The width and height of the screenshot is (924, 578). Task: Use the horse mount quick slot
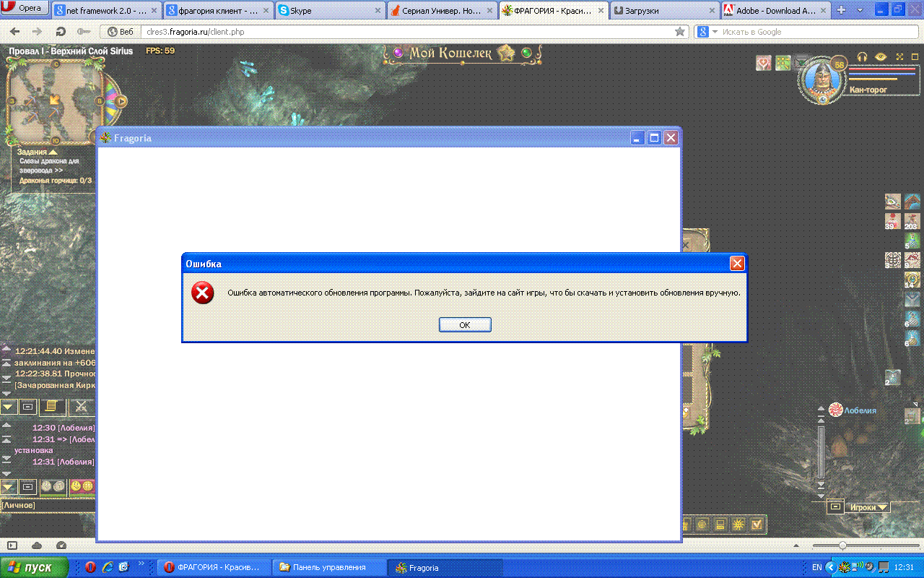click(912, 201)
